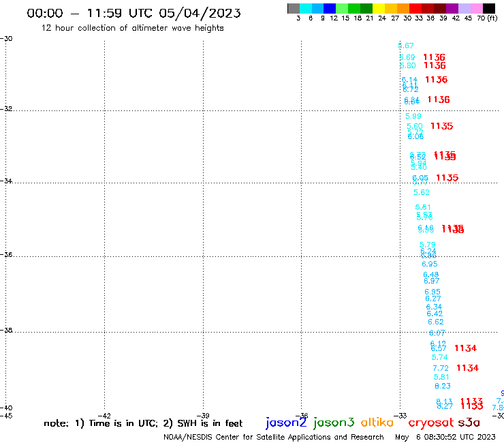The height and width of the screenshot is (443, 504).
Task: Select the lavender legend swatch
Action: point(464,8)
